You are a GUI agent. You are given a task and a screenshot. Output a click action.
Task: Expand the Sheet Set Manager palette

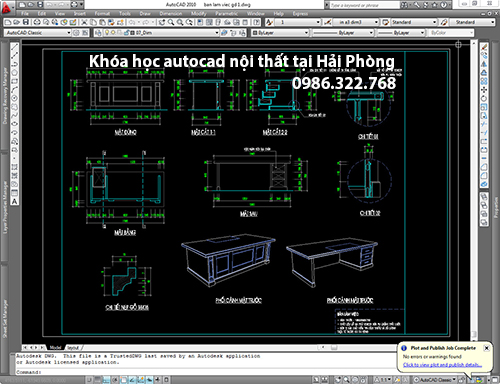5,319
